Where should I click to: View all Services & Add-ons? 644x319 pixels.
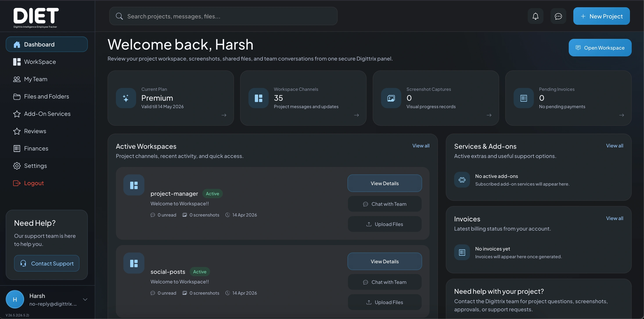coord(615,146)
